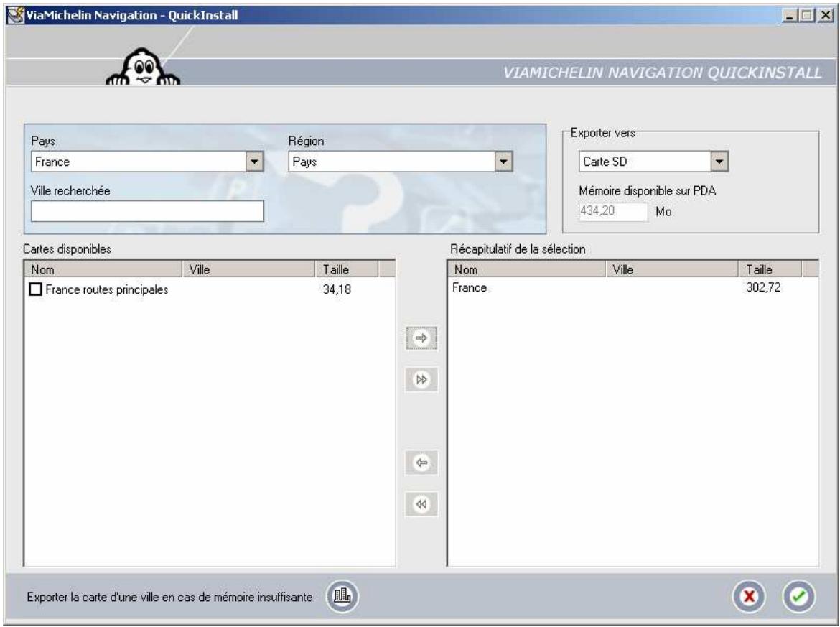
Task: Click Nom header in Récapitulatif list
Action: pos(526,269)
